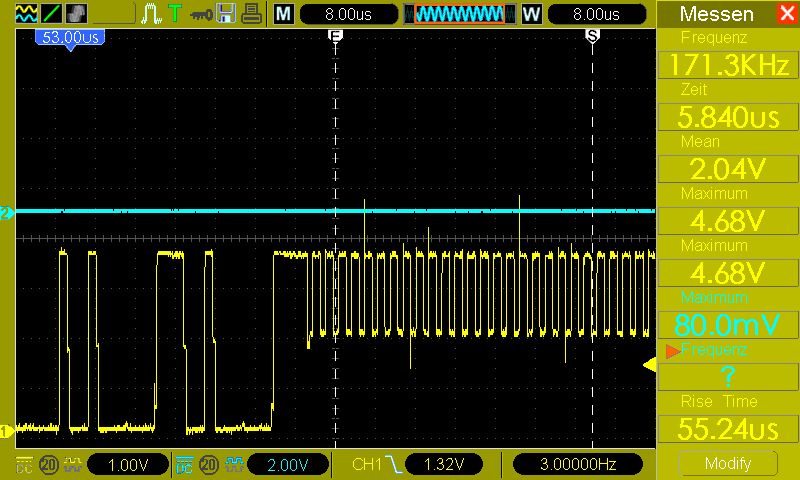Select the Rise Time 55.24us measurement
This screenshot has width=800, height=480.
[728, 430]
